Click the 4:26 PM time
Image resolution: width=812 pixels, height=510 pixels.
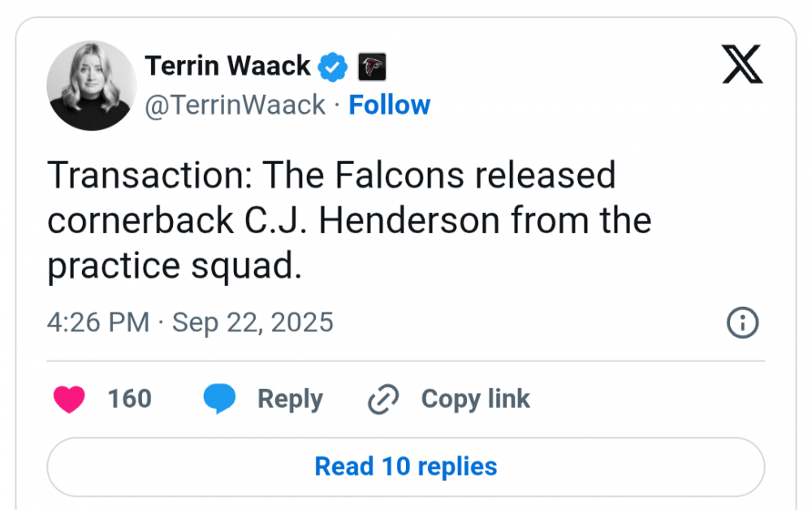(97, 322)
